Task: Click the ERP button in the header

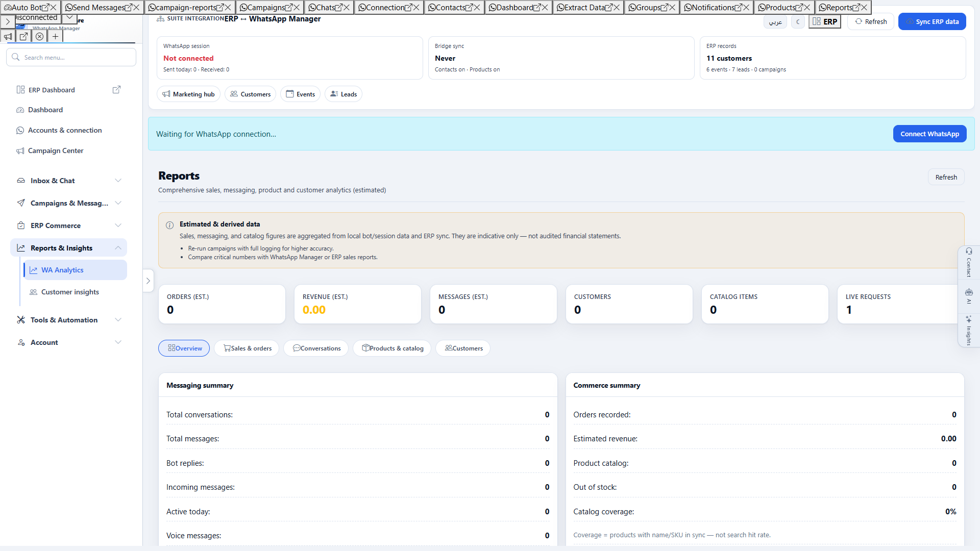Action: click(x=825, y=21)
